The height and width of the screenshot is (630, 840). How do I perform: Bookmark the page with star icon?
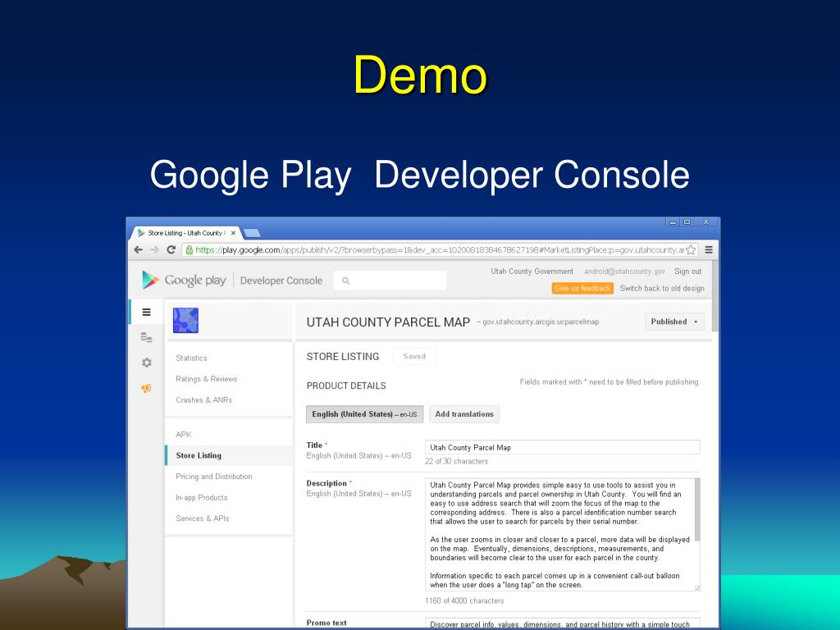(x=691, y=249)
